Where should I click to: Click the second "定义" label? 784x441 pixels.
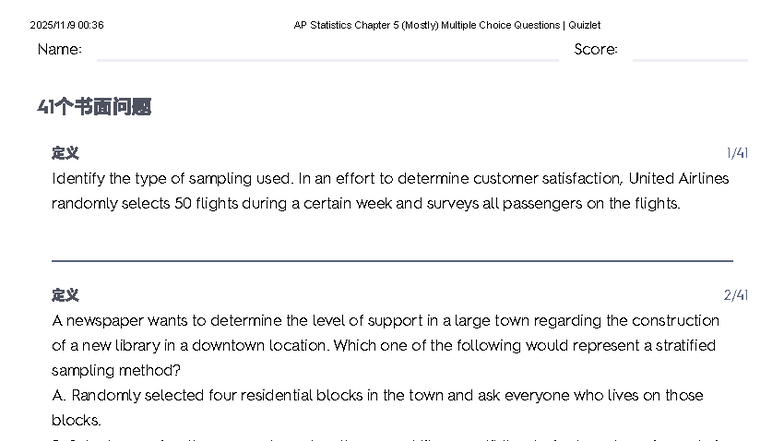[65, 295]
